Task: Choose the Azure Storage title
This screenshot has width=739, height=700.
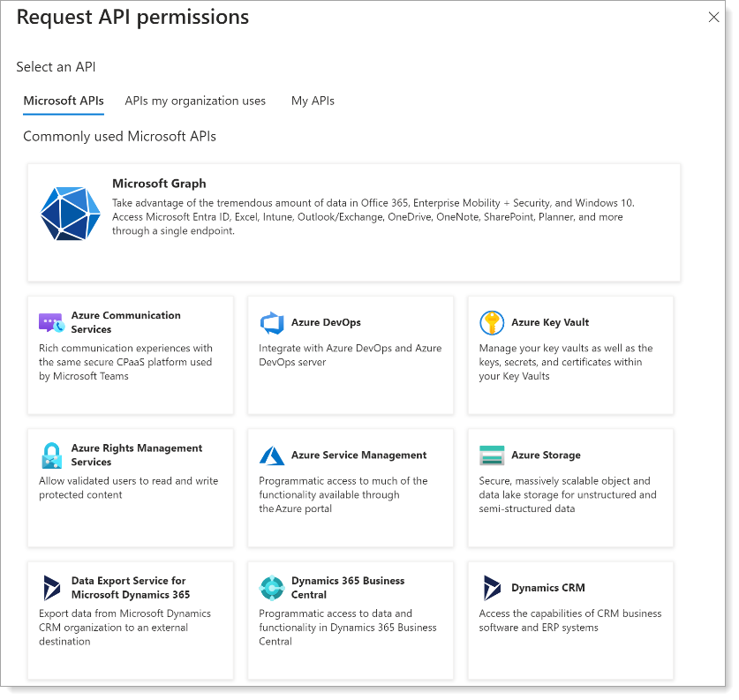Action: click(x=546, y=455)
